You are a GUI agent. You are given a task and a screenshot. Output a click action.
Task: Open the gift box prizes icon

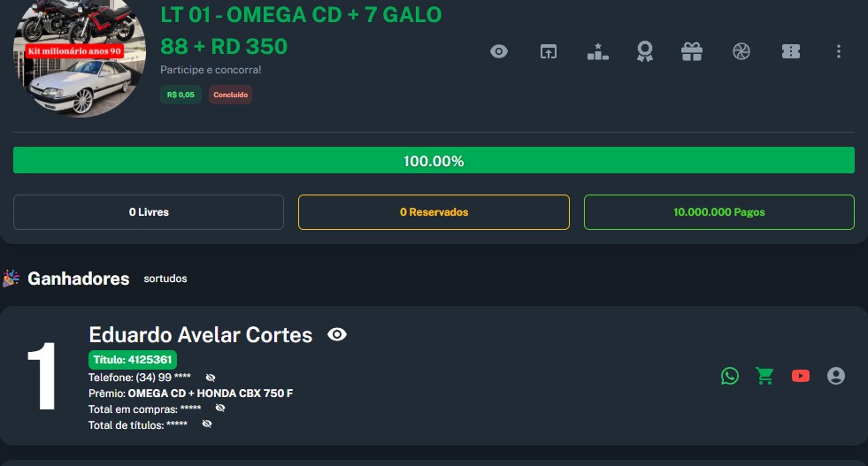coord(692,51)
